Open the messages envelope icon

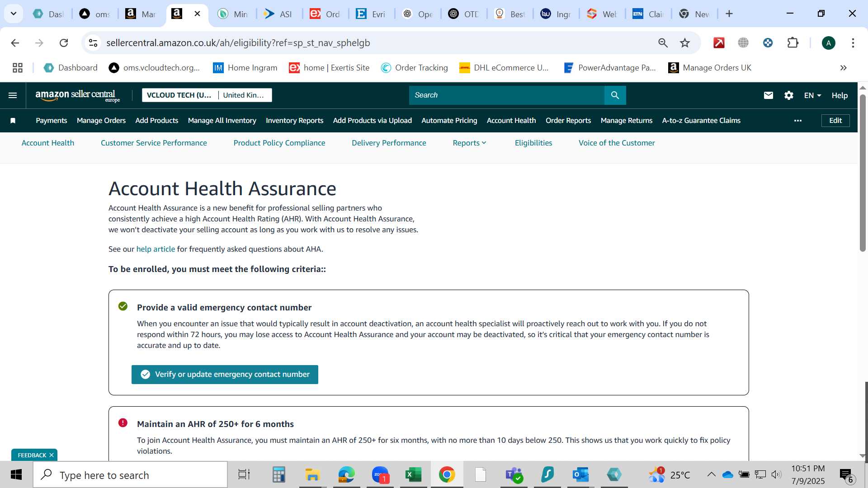point(769,95)
